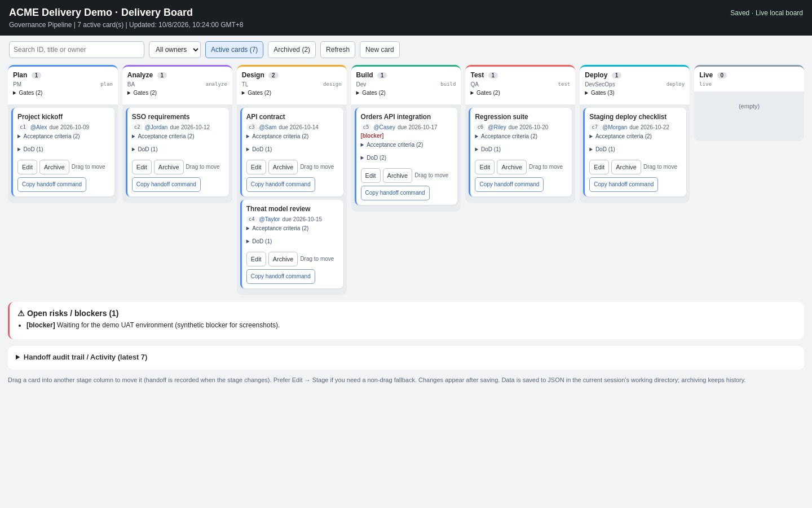Click owner @Casey on Orders API integration
Screen dimensions: 812x508
(x=384, y=128)
